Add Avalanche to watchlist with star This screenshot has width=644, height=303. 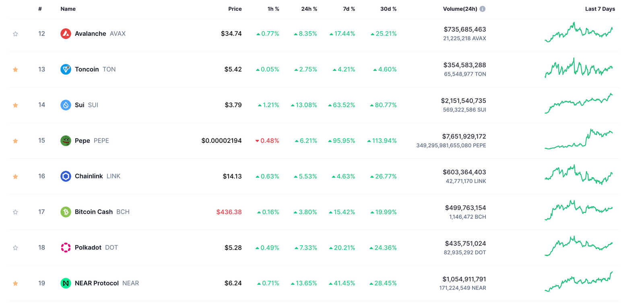tap(15, 34)
